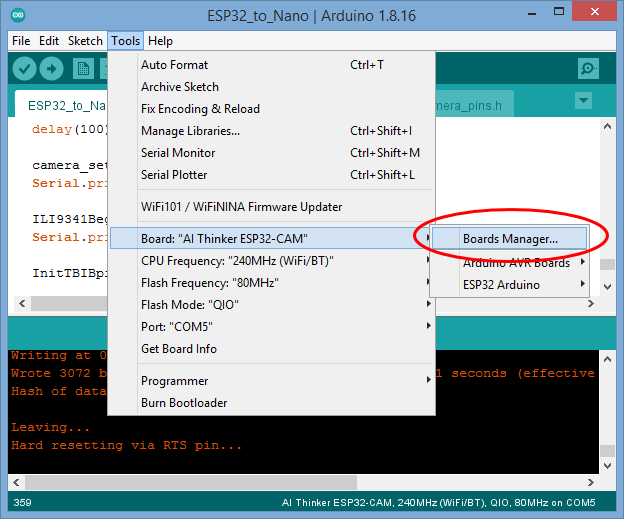
Task: Close the Arduino IDE window
Action: pos(595,12)
